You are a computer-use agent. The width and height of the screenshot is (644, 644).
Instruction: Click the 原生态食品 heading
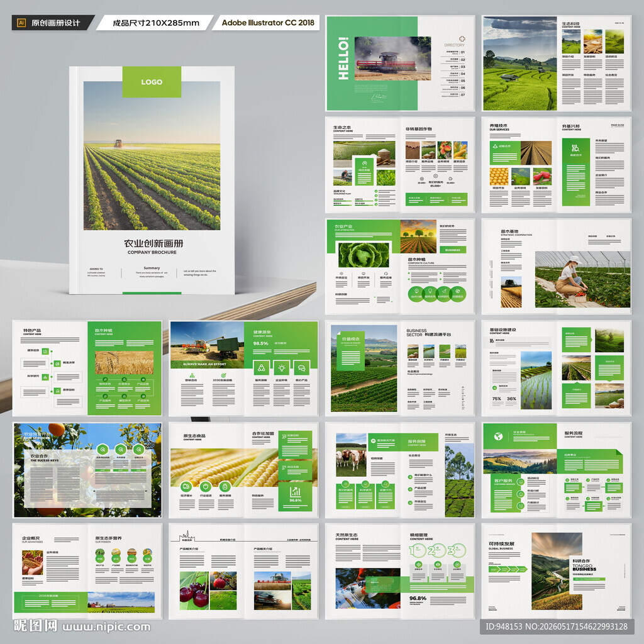click(194, 436)
